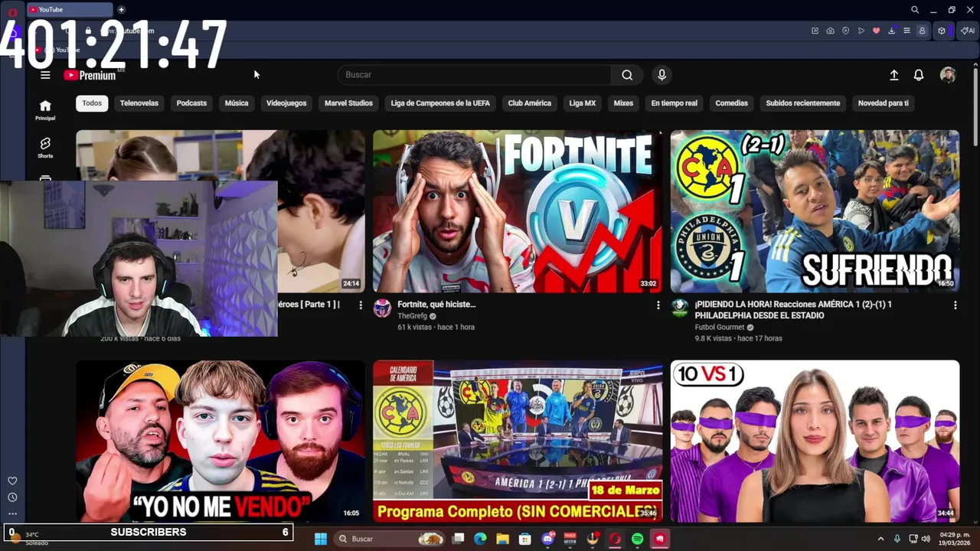This screenshot has height=551, width=980.
Task: Select the Club América filter chip
Action: (x=529, y=103)
